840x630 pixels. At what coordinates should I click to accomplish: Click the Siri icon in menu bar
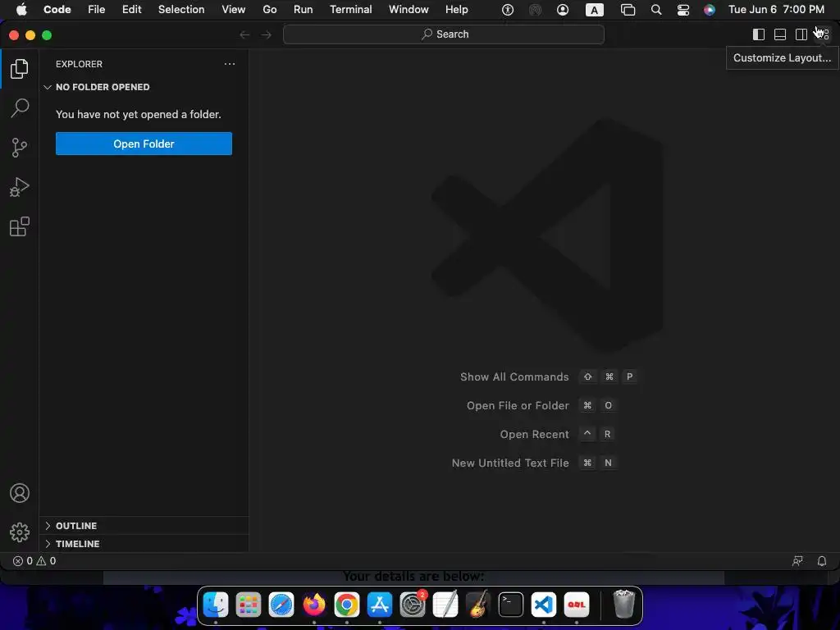(x=710, y=10)
